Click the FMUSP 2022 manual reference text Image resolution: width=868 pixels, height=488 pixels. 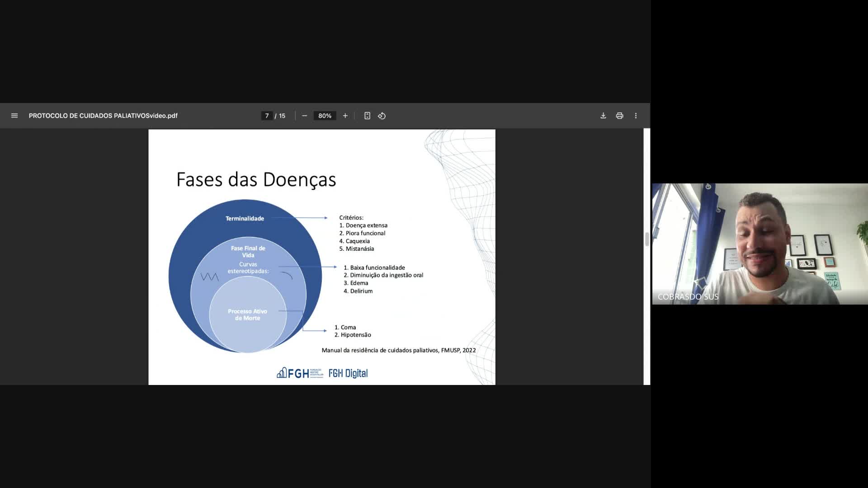point(398,350)
